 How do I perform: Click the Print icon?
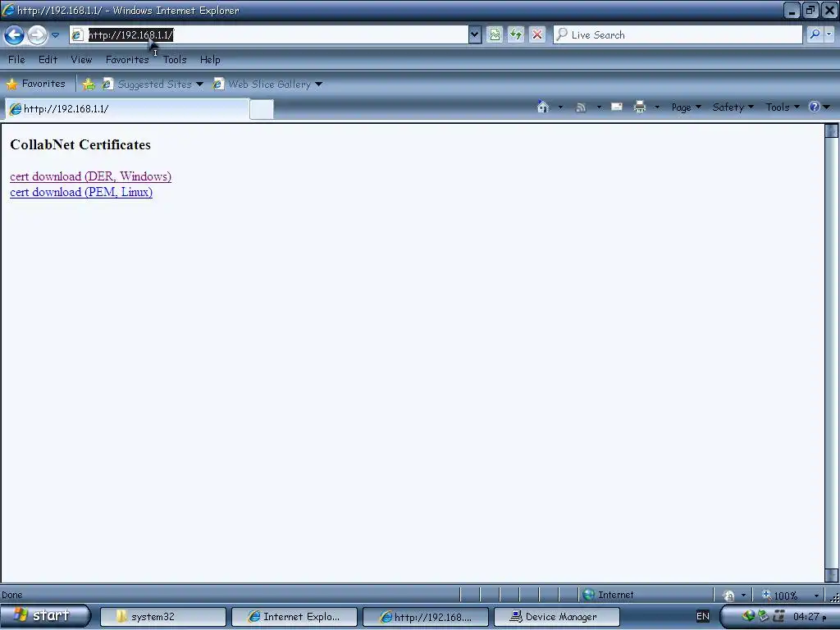(640, 107)
